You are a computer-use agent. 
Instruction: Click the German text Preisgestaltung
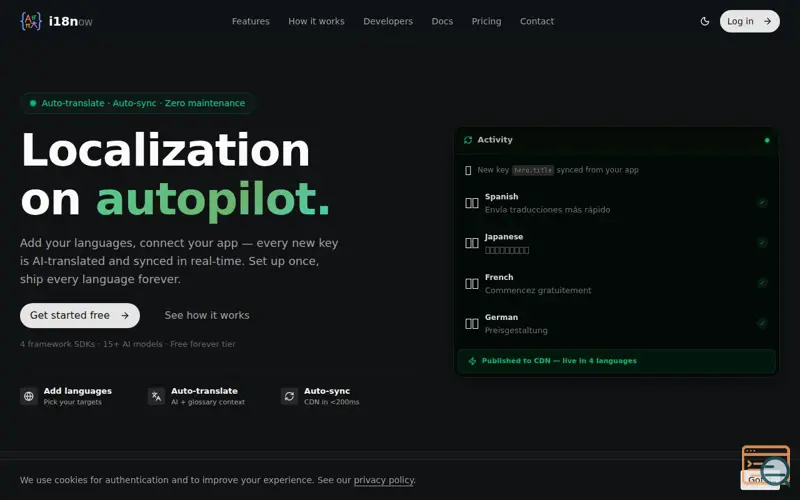pos(516,330)
